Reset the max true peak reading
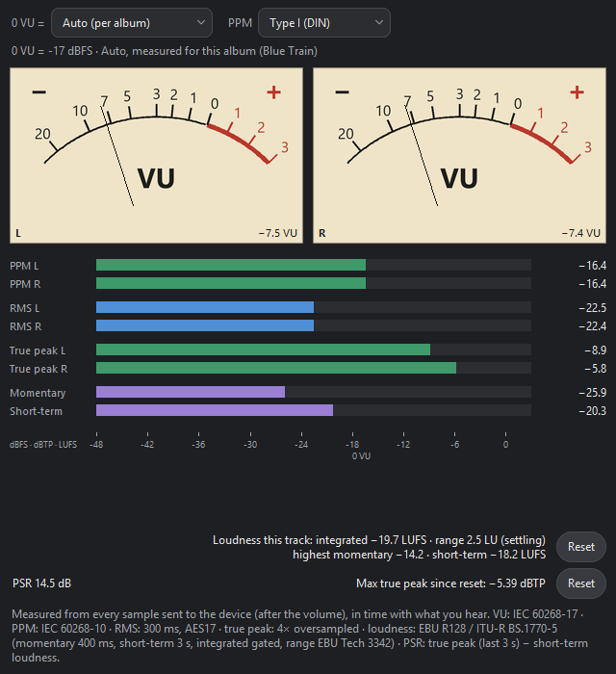The width and height of the screenshot is (616, 674). click(x=580, y=583)
